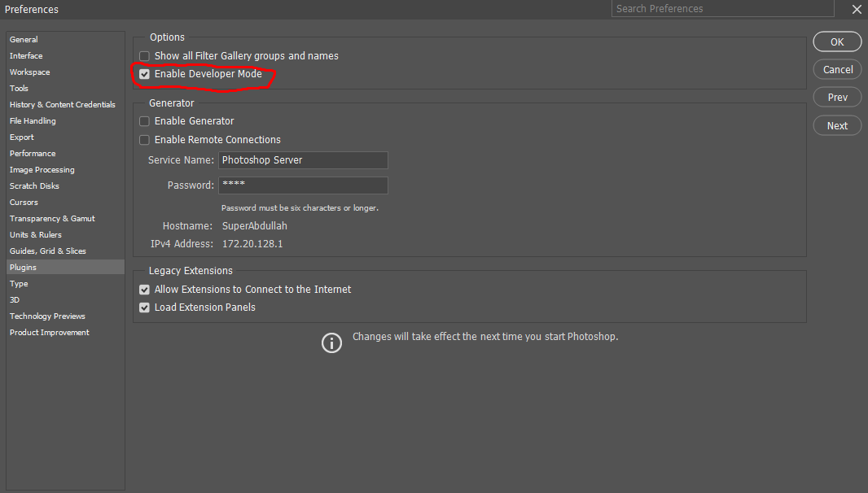This screenshot has width=868, height=493.
Task: Select the Technology Previews category
Action: [x=47, y=316]
